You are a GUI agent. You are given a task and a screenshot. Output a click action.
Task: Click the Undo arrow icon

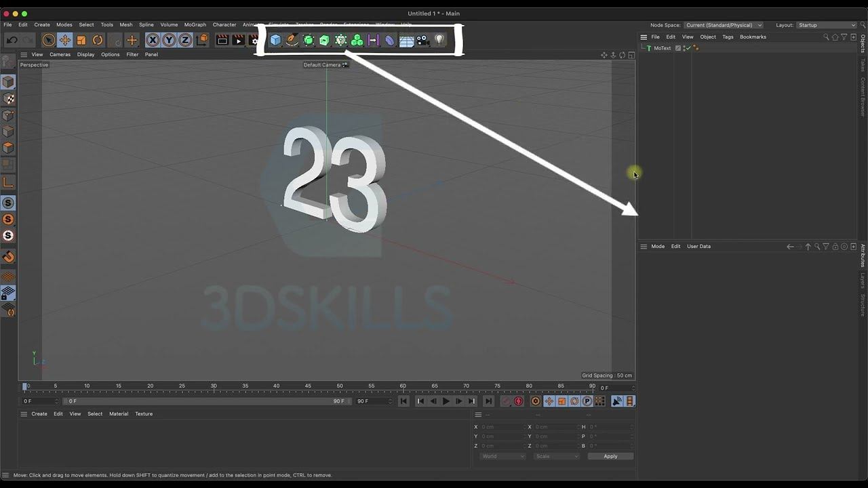(12, 41)
